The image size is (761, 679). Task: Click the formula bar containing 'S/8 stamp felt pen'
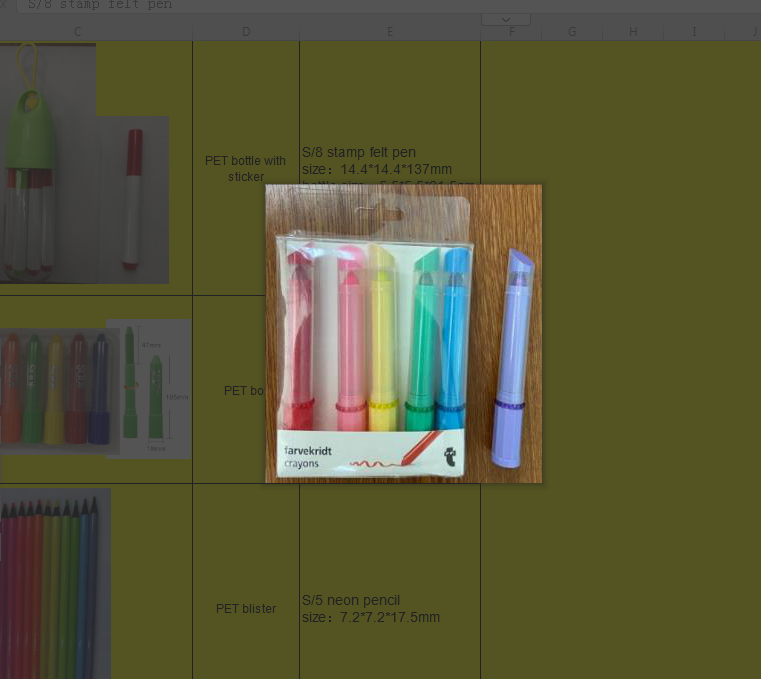388,6
